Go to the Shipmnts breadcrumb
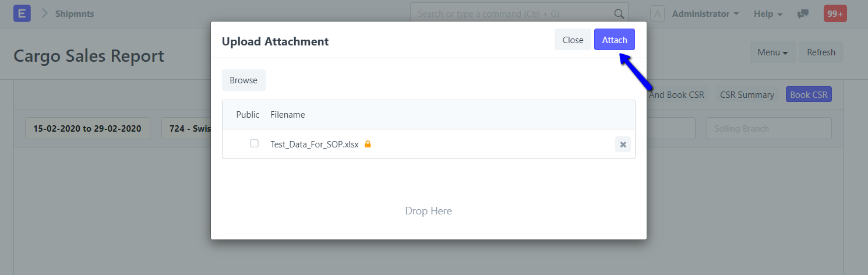The image size is (868, 275). click(x=75, y=13)
